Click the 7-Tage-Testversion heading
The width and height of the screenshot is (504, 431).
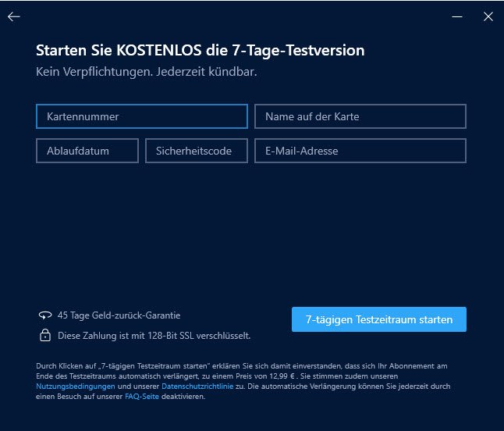[x=200, y=52]
